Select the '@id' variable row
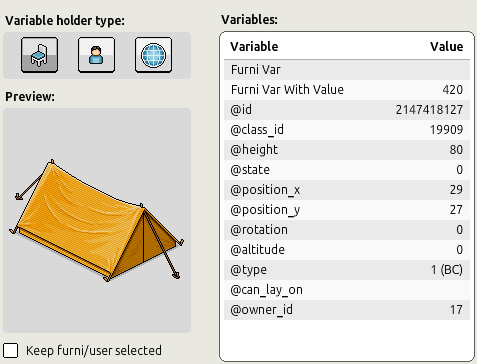The height and width of the screenshot is (364, 477). [x=347, y=110]
